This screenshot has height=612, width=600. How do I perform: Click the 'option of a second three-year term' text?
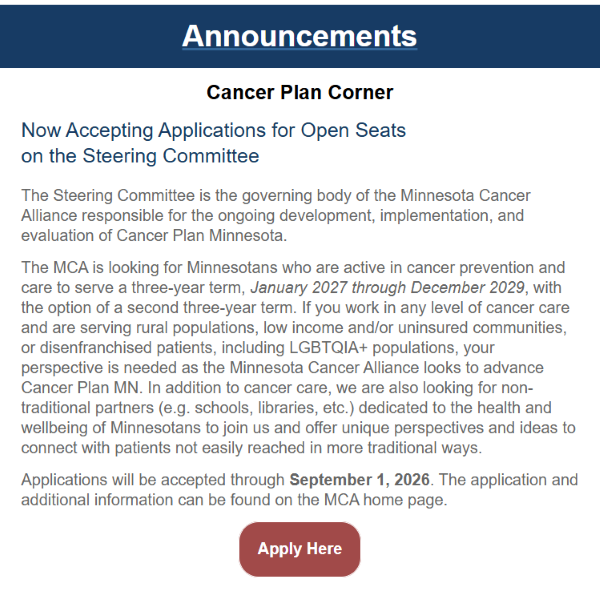171,308
